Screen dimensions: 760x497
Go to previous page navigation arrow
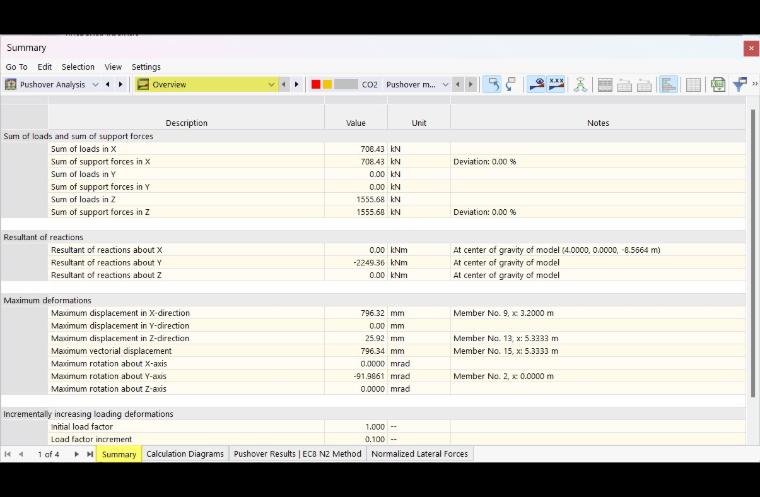pyautogui.click(x=21, y=454)
